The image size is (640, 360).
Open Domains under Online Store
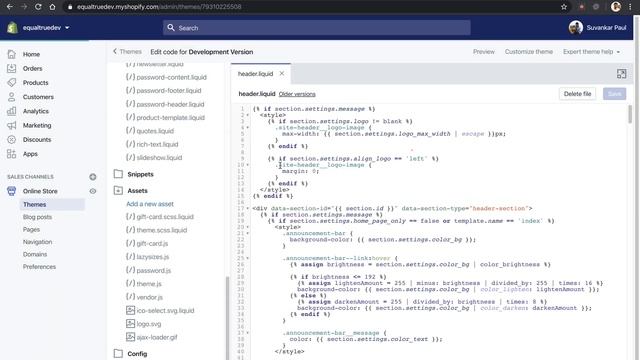[x=35, y=254]
